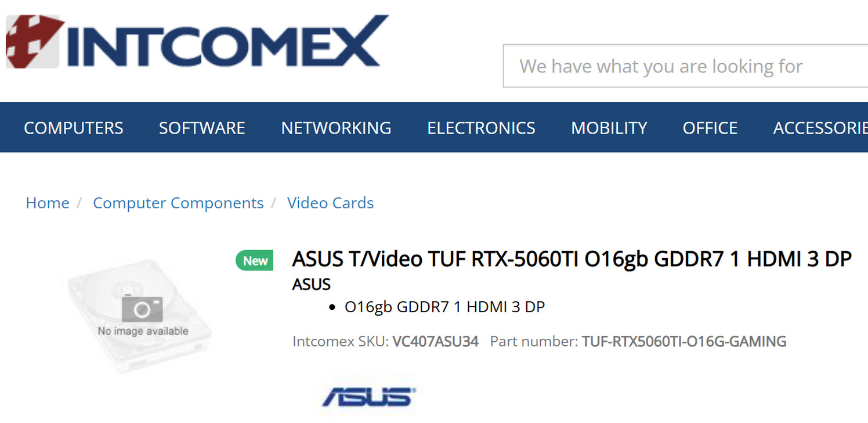Click part number TUF-RTX5060TI-O16G-GAMING

point(684,341)
